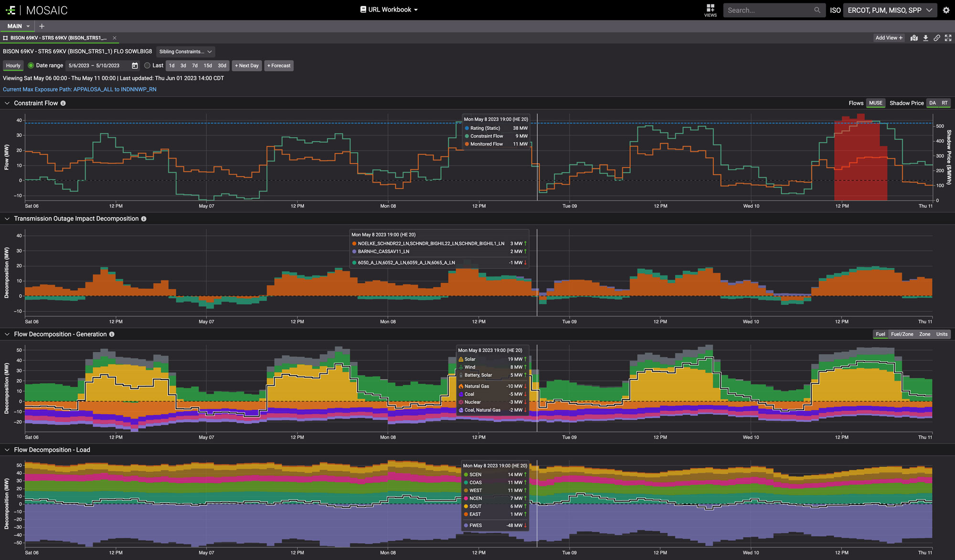Open the URL Workbook menu
This screenshot has height=560, width=955.
pyautogui.click(x=389, y=10)
